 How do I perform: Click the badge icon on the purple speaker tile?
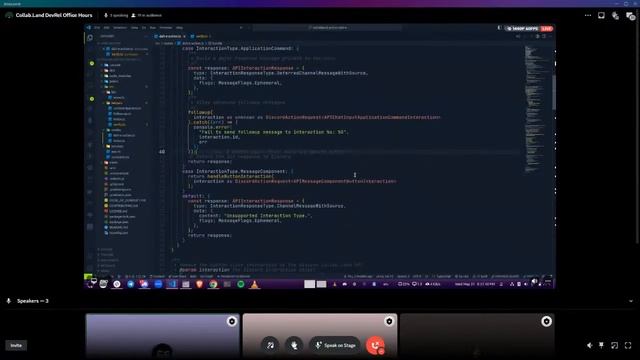coord(232,321)
